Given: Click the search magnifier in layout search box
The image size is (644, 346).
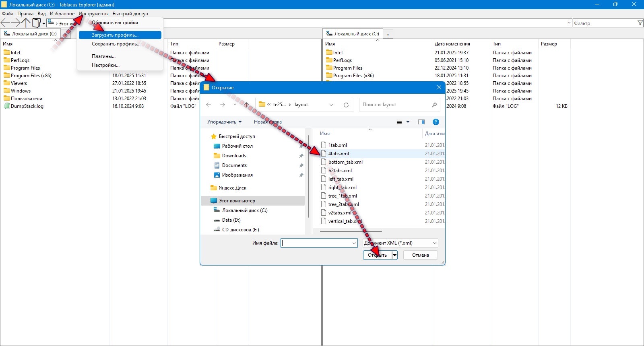Looking at the screenshot, I should (x=434, y=105).
